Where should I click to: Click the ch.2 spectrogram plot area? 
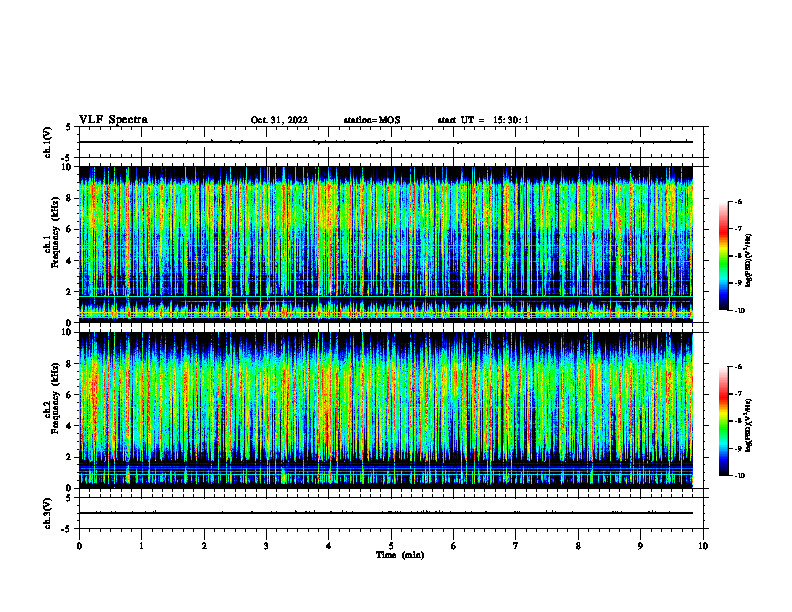pos(386,410)
